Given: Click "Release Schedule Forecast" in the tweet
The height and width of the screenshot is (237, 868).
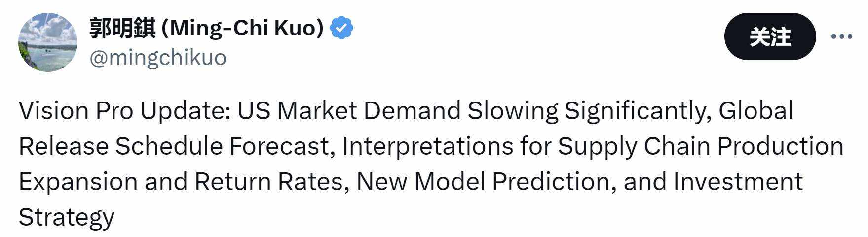Looking at the screenshot, I should point(174,146).
